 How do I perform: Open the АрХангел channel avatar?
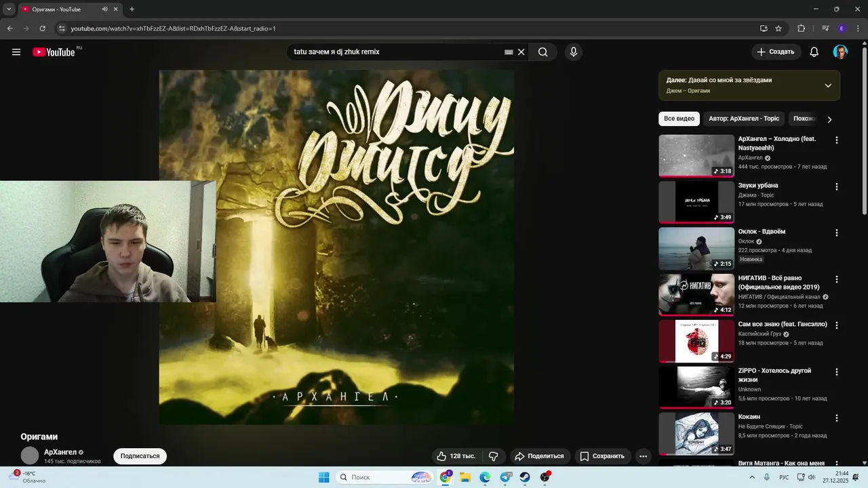(30, 455)
